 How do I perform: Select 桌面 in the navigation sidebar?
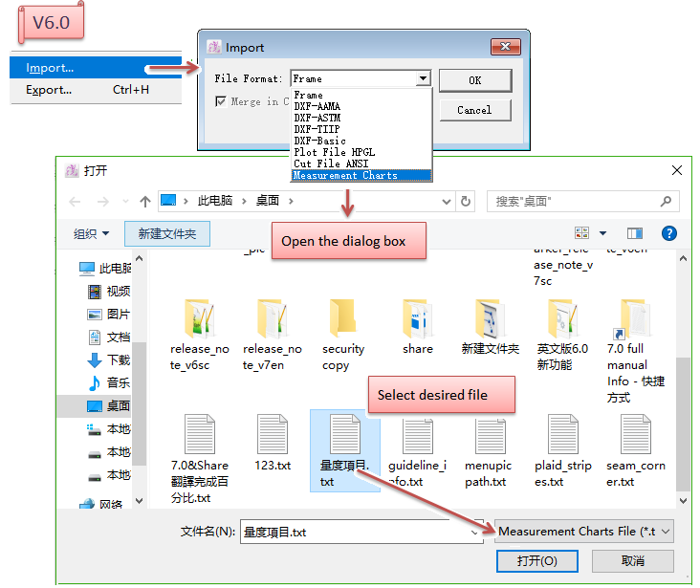[x=118, y=405]
